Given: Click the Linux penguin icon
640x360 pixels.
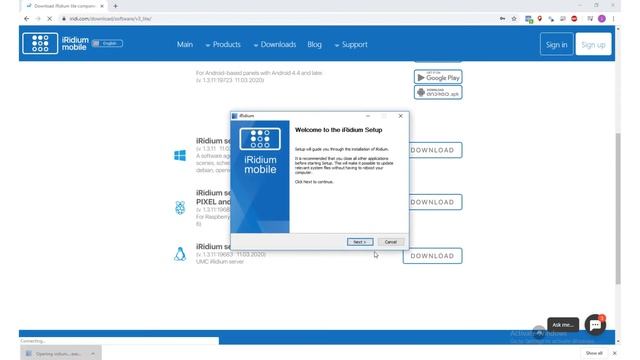Looking at the screenshot, I should click(x=180, y=254).
